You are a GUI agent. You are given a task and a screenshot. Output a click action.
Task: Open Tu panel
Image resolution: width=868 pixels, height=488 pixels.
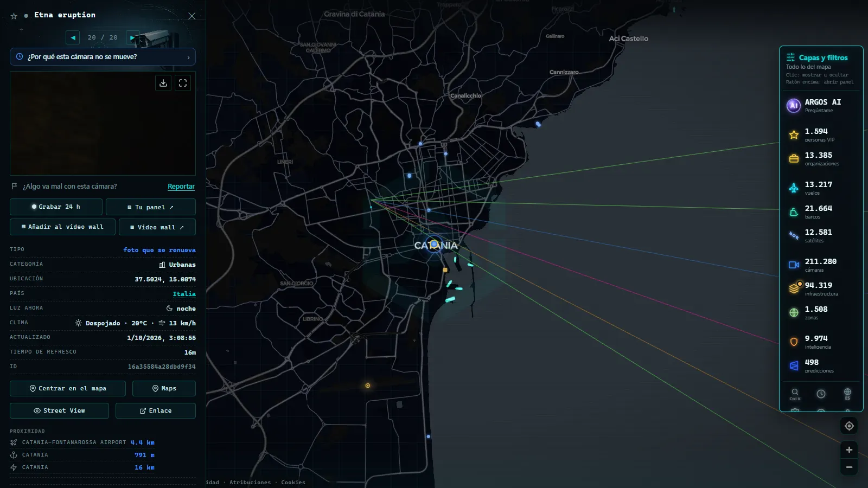click(x=151, y=207)
